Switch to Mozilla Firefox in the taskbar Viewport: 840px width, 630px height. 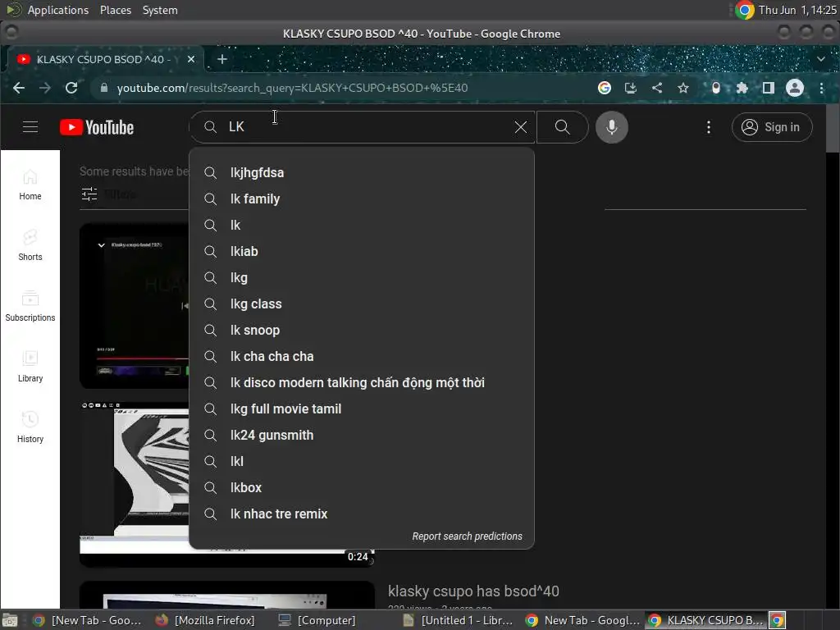tap(206, 620)
